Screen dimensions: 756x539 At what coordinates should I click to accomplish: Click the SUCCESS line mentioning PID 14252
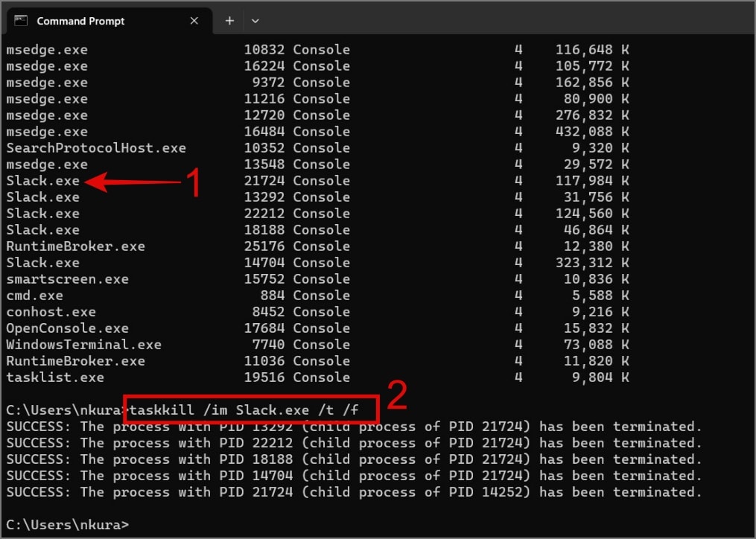tap(354, 492)
